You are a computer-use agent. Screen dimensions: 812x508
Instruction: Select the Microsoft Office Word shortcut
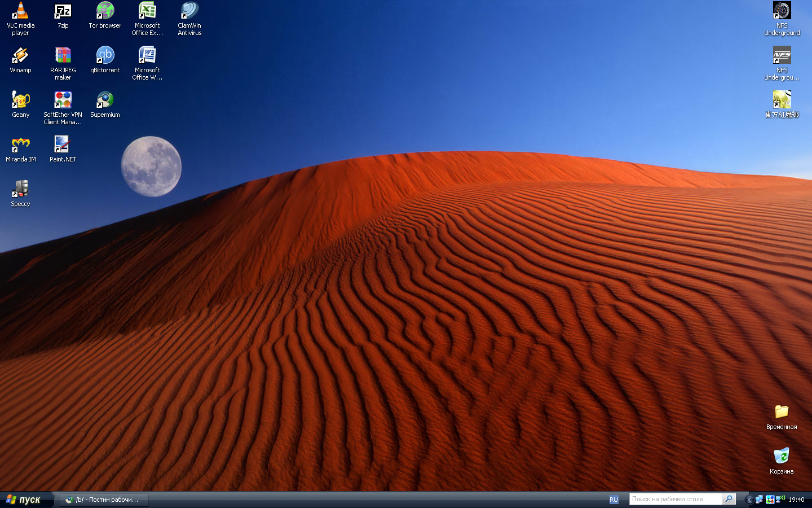pos(147,63)
